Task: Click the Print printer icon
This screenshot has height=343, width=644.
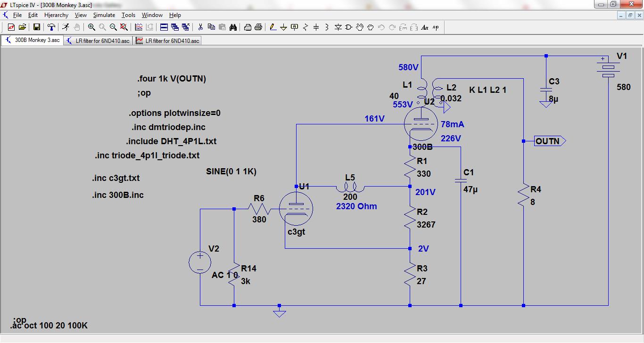Action: [258, 27]
